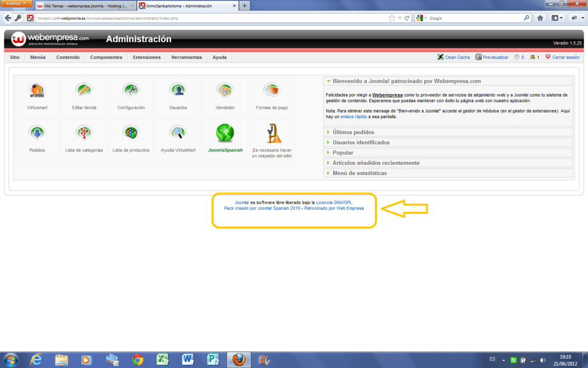Open the Componentes menu

(106, 57)
